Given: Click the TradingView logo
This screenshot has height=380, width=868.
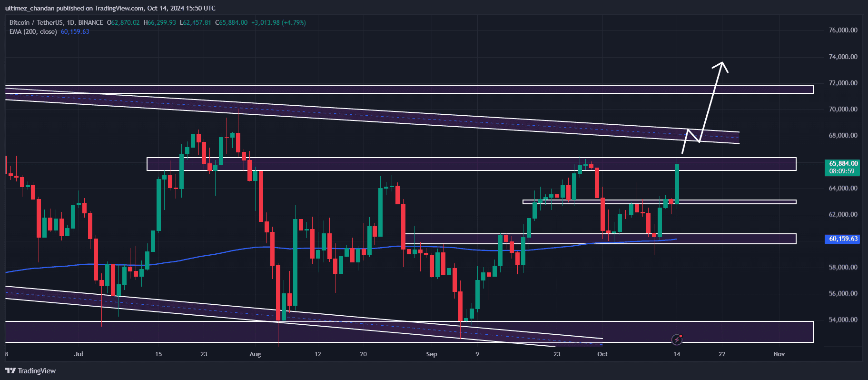Looking at the screenshot, I should tap(30, 370).
